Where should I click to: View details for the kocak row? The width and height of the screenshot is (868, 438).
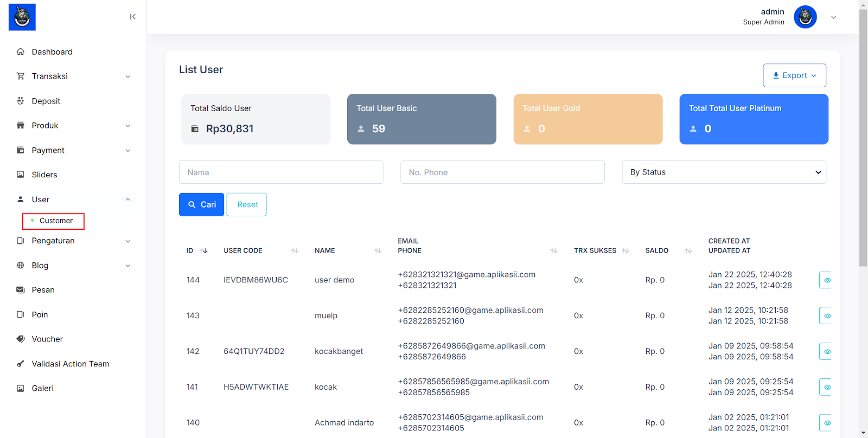tap(826, 387)
